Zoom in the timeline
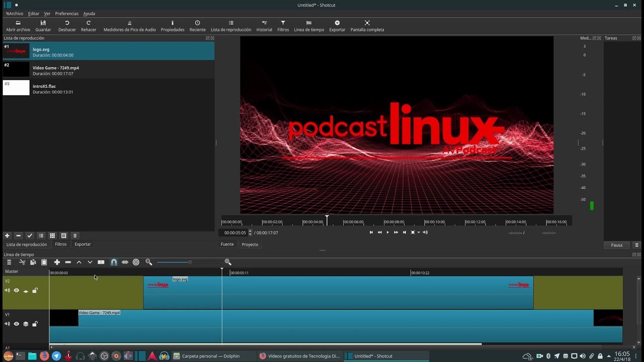 (228, 262)
